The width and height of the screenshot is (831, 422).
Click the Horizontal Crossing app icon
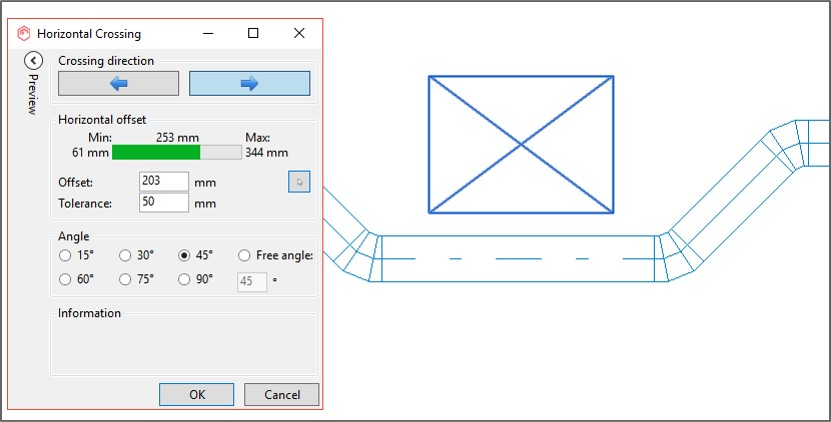click(x=24, y=33)
